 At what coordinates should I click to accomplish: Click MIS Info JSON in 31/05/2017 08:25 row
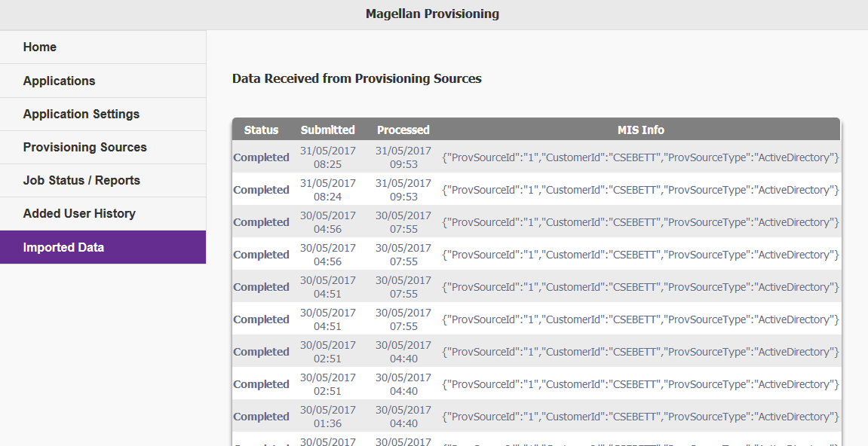[640, 157]
